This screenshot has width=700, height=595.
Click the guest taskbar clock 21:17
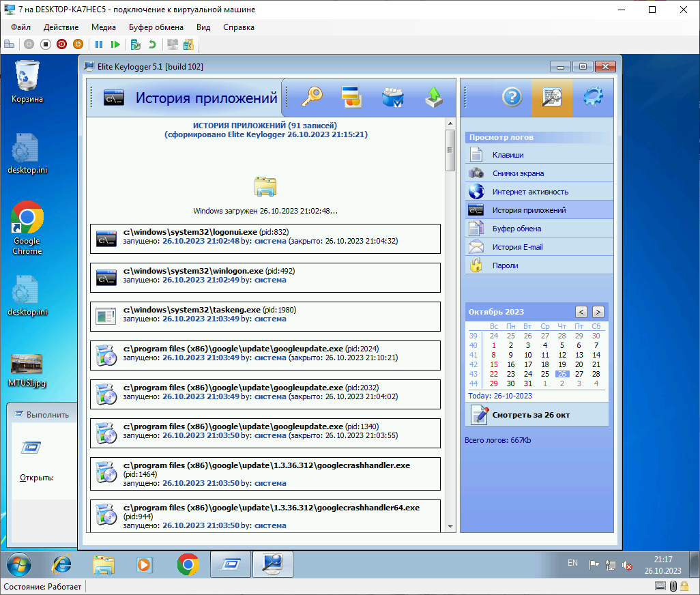click(663, 565)
